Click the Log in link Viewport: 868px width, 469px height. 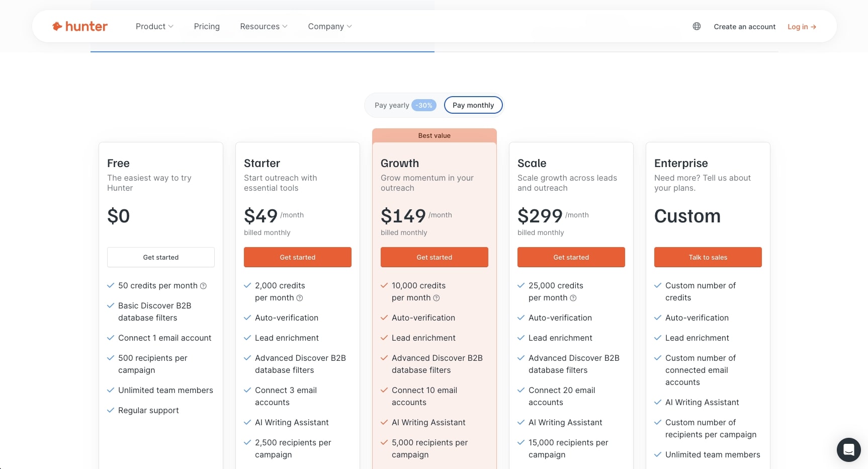[802, 27]
